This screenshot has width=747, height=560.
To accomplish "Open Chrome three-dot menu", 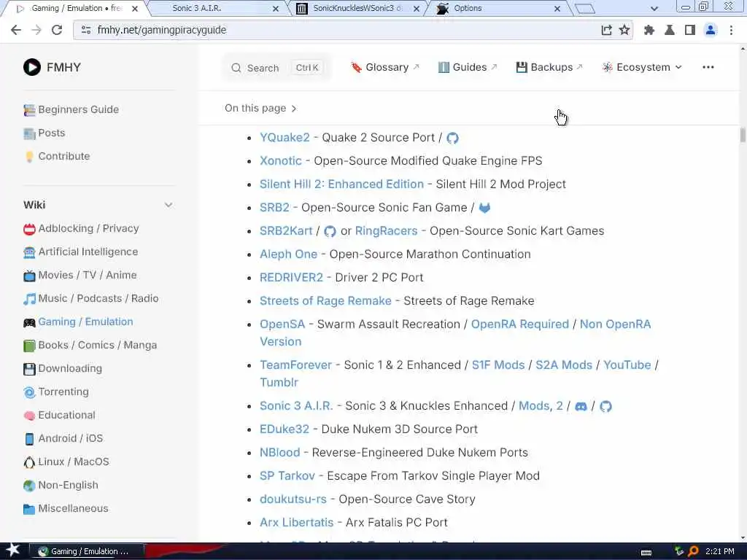I will coord(731,30).
